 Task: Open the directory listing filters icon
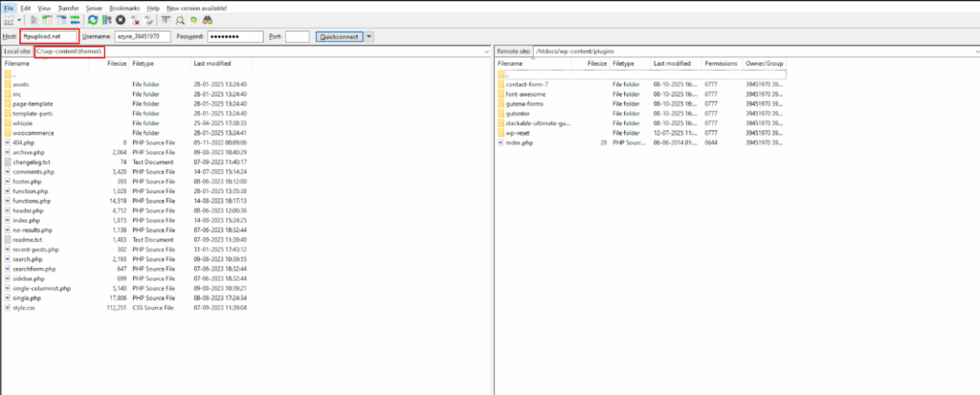click(166, 20)
